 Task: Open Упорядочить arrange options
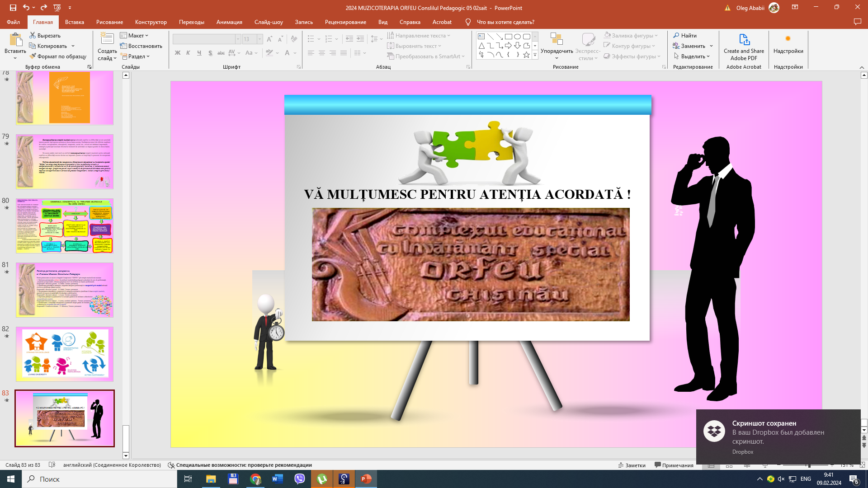(x=557, y=46)
